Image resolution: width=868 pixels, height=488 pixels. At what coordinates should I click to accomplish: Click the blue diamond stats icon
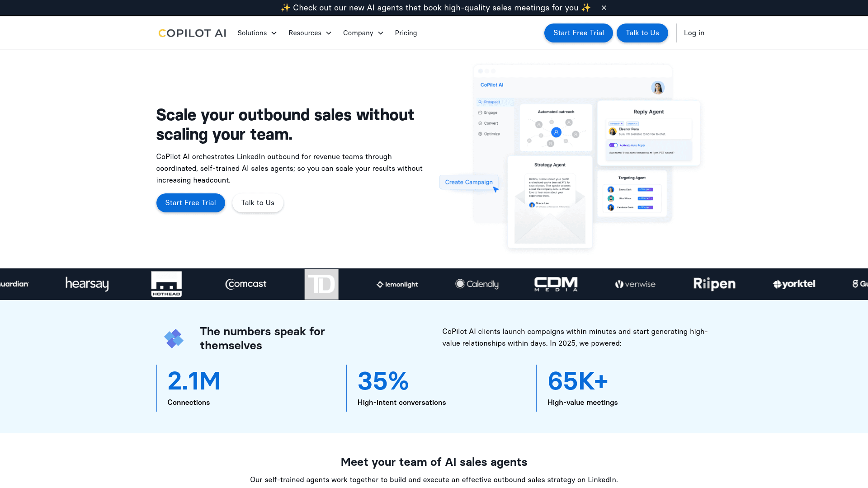pyautogui.click(x=174, y=338)
